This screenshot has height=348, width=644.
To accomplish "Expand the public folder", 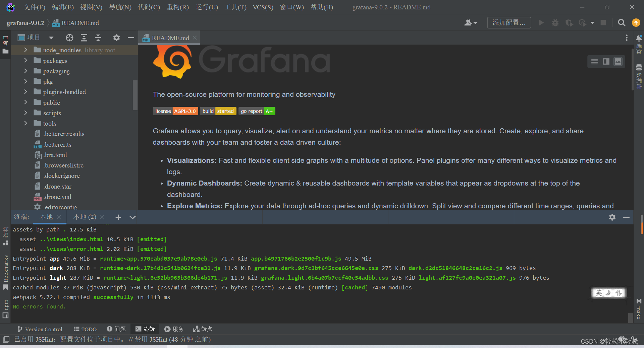I will pos(25,102).
